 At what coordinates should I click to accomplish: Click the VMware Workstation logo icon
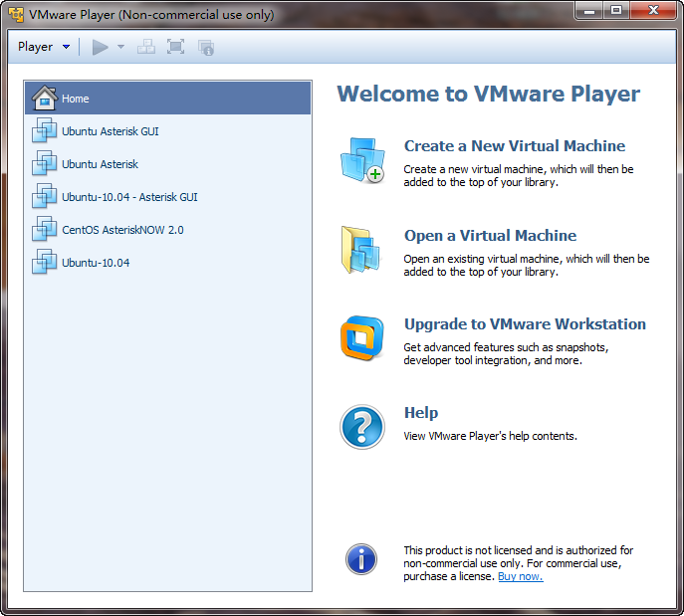click(362, 338)
